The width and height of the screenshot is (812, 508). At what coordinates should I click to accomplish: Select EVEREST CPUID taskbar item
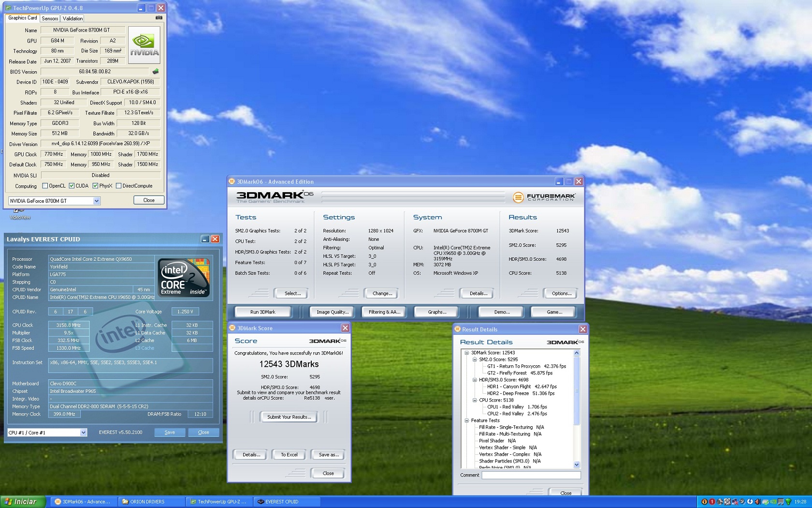(x=286, y=502)
